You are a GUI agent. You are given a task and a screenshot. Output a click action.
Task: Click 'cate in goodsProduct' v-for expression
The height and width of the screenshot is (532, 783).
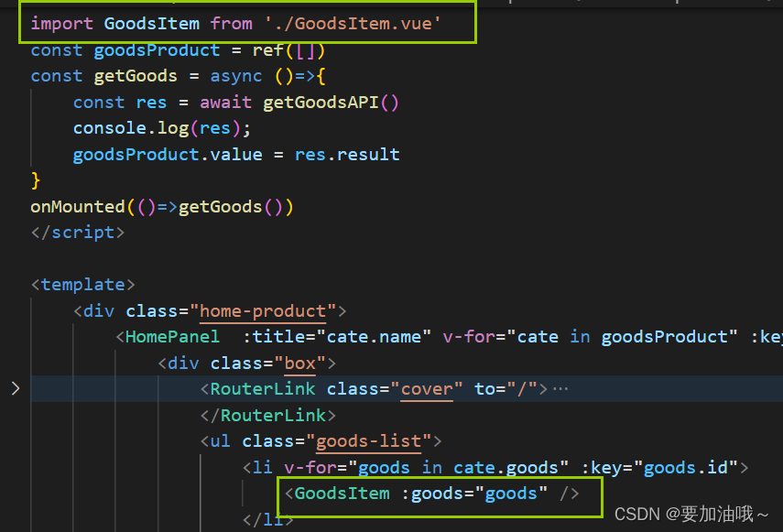tap(622, 337)
